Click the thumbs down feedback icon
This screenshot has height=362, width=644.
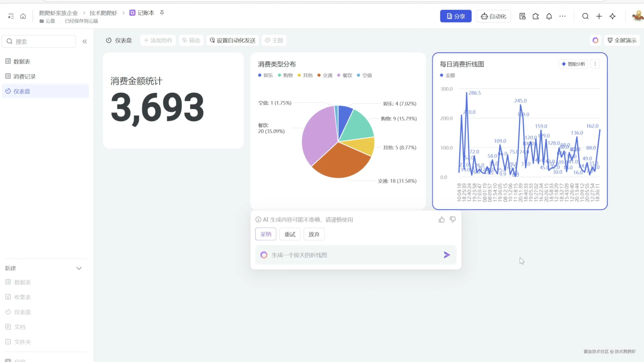(452, 220)
